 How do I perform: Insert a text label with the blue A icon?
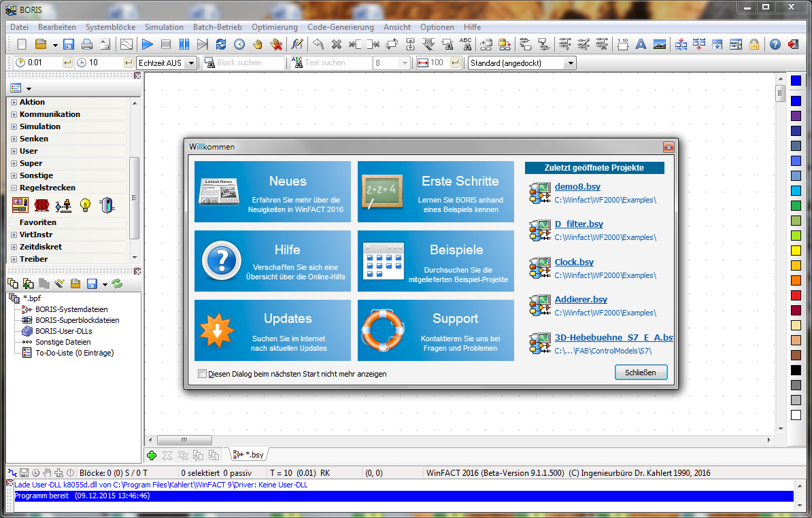coord(641,44)
